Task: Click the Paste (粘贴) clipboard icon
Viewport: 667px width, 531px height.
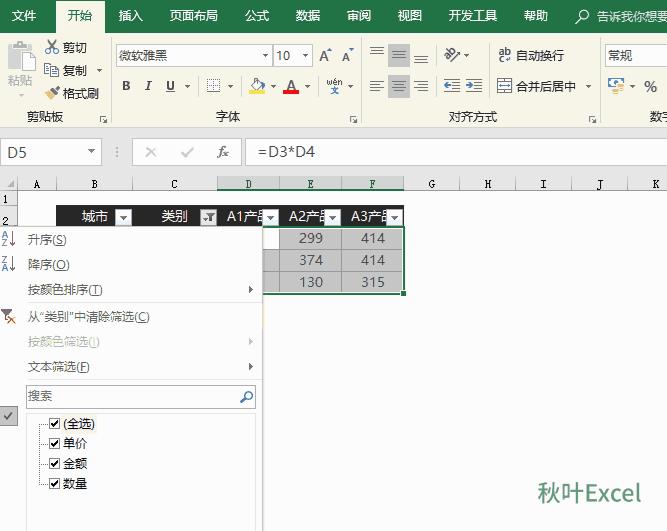Action: point(21,56)
